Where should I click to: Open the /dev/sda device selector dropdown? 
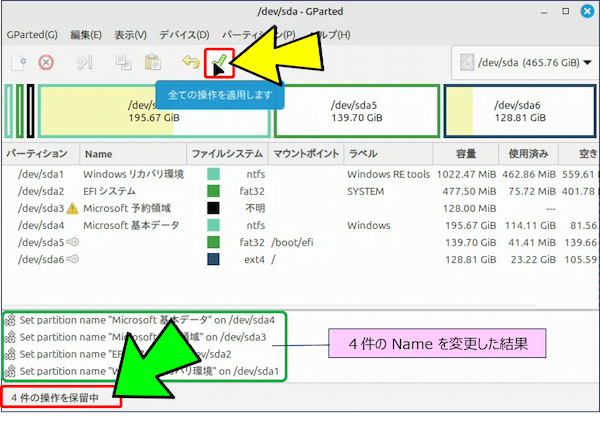(x=522, y=62)
